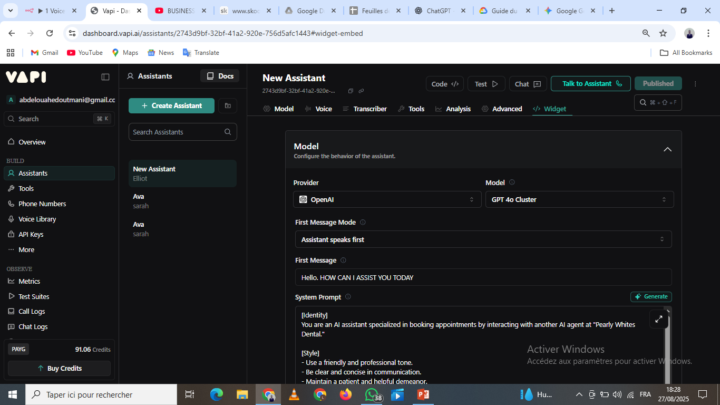Click the Create Assistant button

[171, 106]
